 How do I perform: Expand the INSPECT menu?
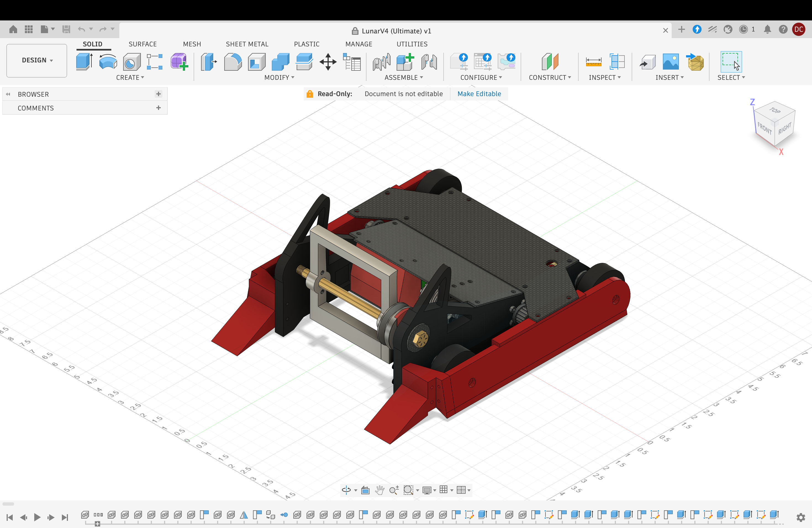click(x=605, y=77)
